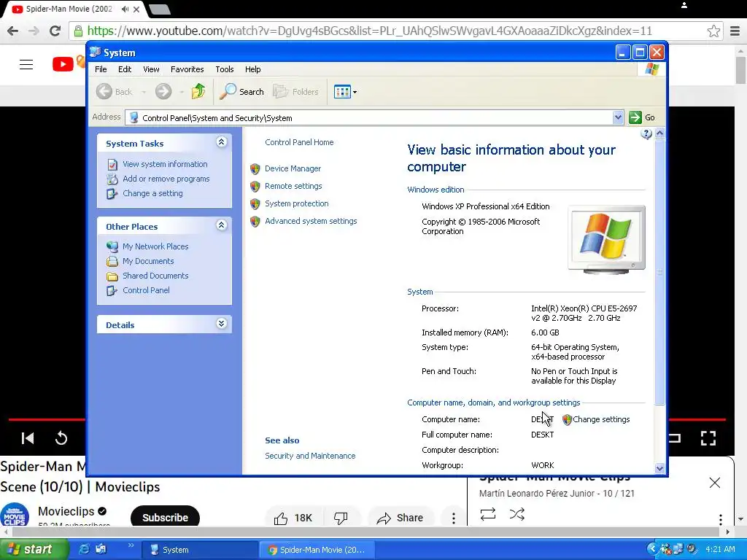747x560 pixels.
Task: Click inside the Address path field
Action: tap(369, 117)
